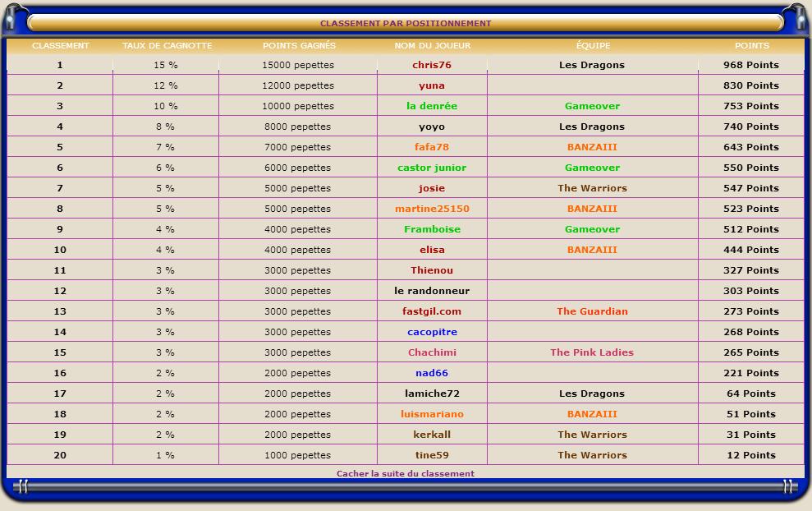Open The Pink Ladies team
This screenshot has width=812, height=511.
[x=591, y=352]
